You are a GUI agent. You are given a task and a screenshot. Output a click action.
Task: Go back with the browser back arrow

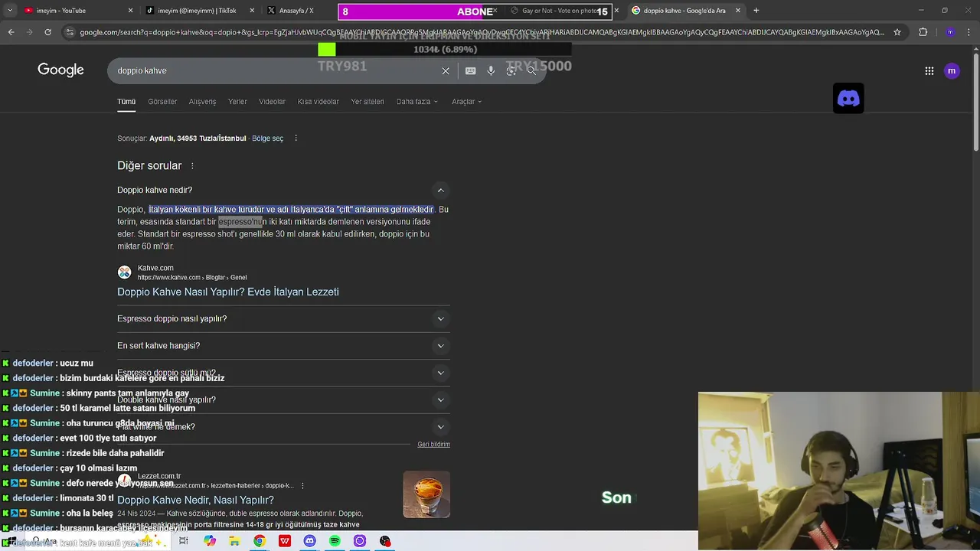(11, 32)
